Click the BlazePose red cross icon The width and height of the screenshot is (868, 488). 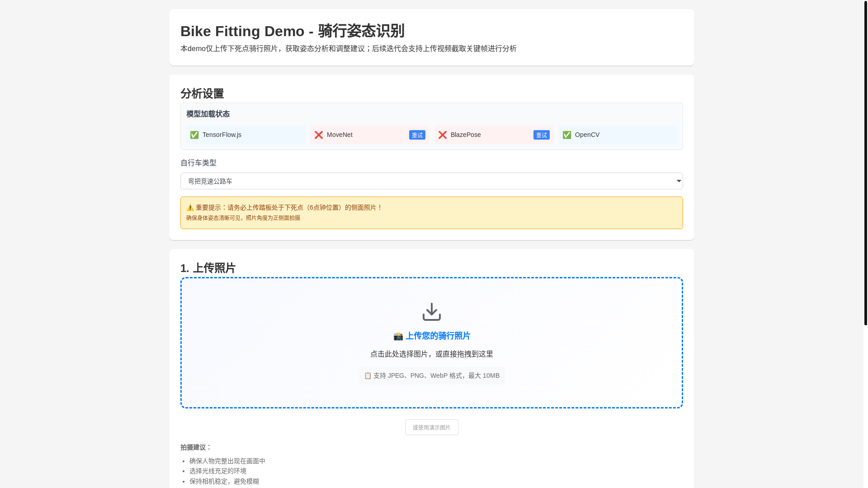(443, 135)
